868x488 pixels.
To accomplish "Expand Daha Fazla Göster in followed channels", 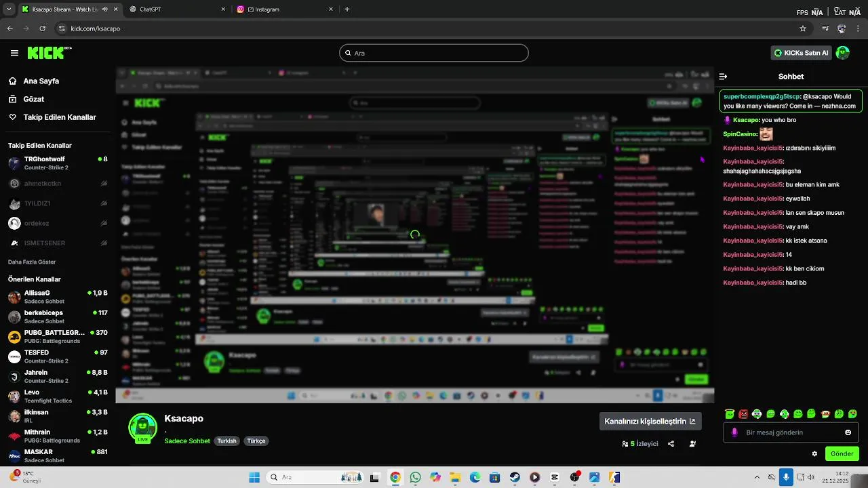I will click(32, 262).
